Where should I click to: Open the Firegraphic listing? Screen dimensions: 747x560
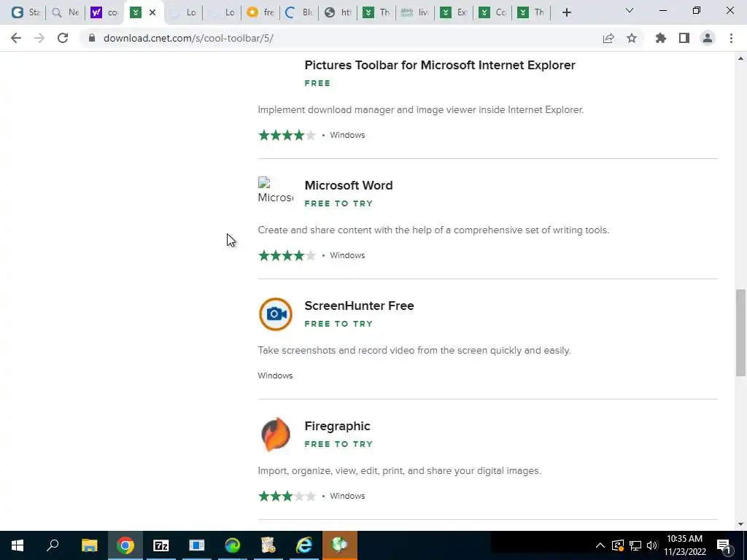pos(337,426)
